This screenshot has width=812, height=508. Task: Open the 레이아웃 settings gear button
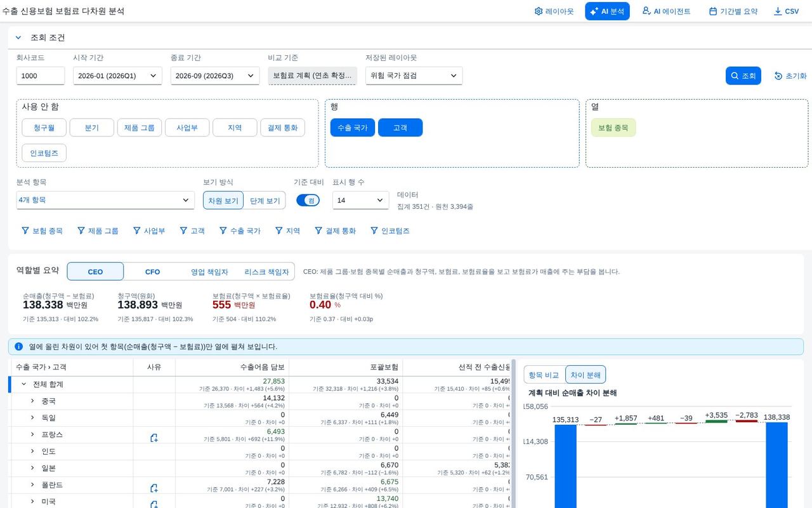click(x=554, y=11)
